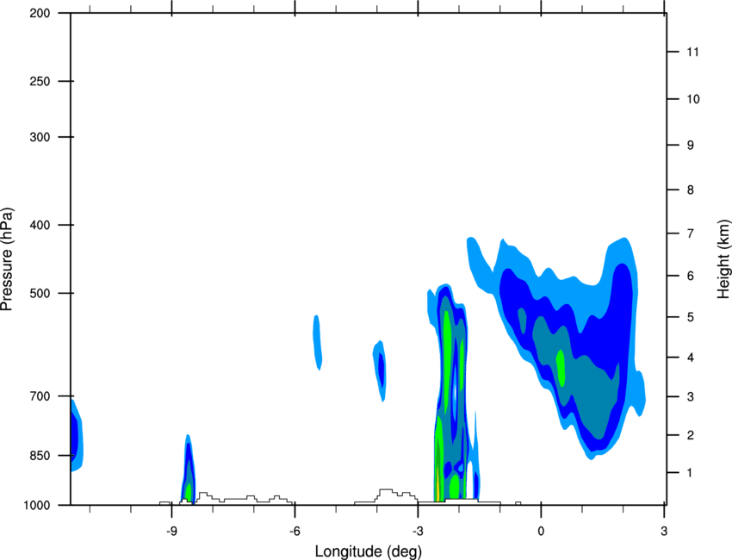
Task: Click the 3 longitude tick label
Action: point(664,531)
